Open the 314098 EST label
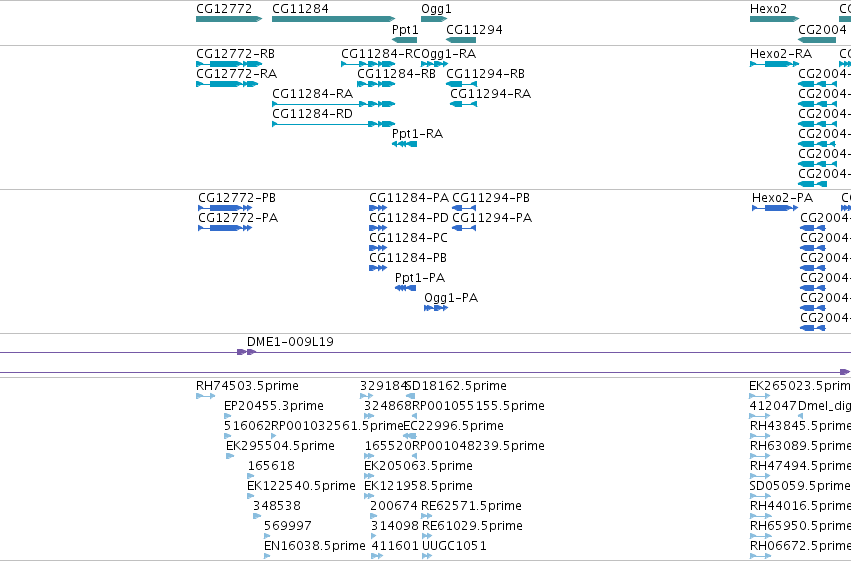The image size is (851, 561). [395, 526]
